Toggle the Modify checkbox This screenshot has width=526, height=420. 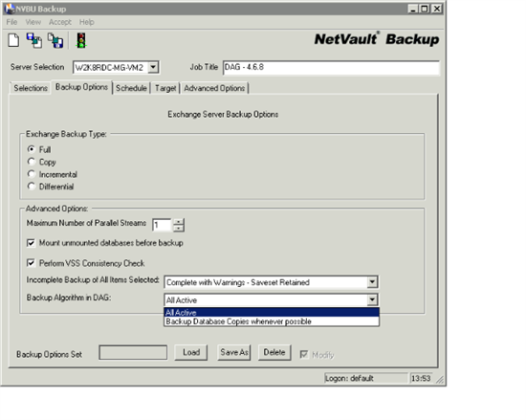coord(304,354)
